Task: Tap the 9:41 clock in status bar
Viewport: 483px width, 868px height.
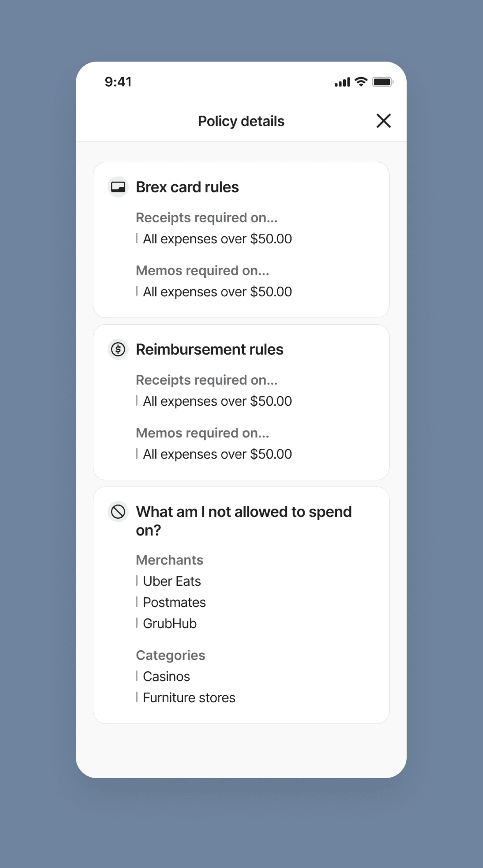Action: point(118,82)
